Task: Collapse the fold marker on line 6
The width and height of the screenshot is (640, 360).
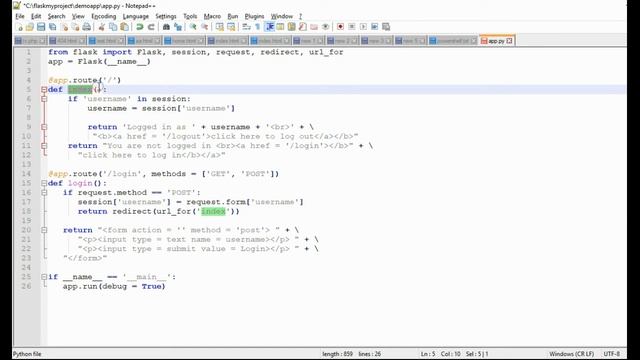Action: [44, 99]
